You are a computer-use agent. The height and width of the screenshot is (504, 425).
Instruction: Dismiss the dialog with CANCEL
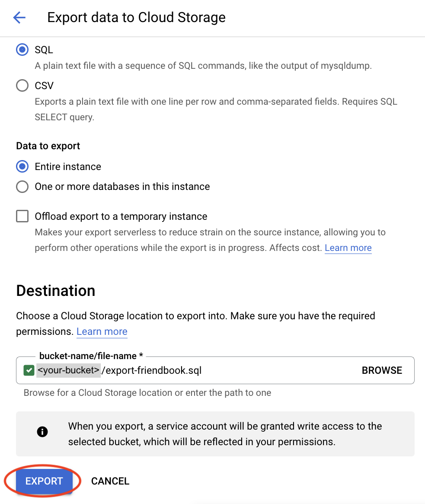pyautogui.click(x=110, y=481)
